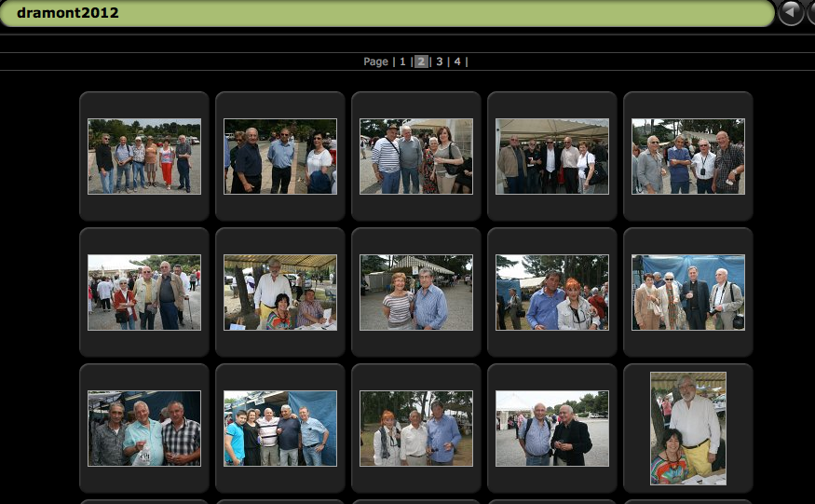Open thumbnail of four men, one in checkered shirt
The width and height of the screenshot is (815, 504).
[688, 156]
